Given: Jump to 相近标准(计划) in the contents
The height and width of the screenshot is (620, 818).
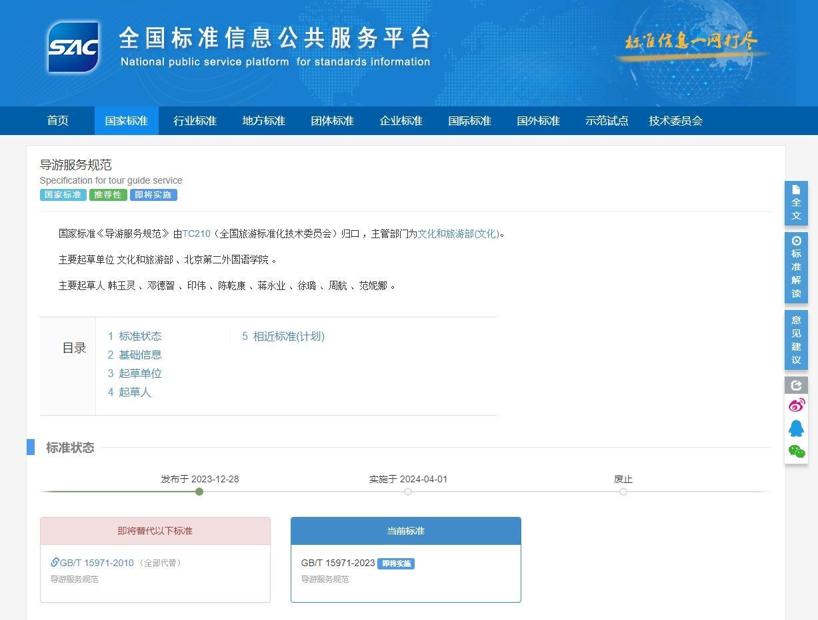Looking at the screenshot, I should pos(283,336).
